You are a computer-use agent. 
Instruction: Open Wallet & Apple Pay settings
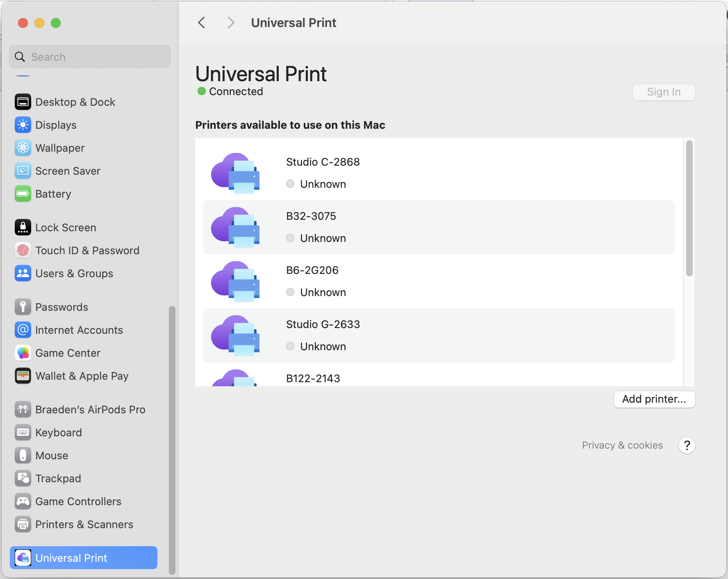pyautogui.click(x=82, y=376)
